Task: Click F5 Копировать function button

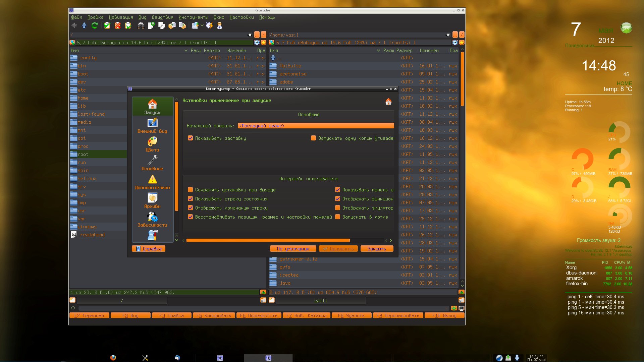Action: (x=214, y=315)
